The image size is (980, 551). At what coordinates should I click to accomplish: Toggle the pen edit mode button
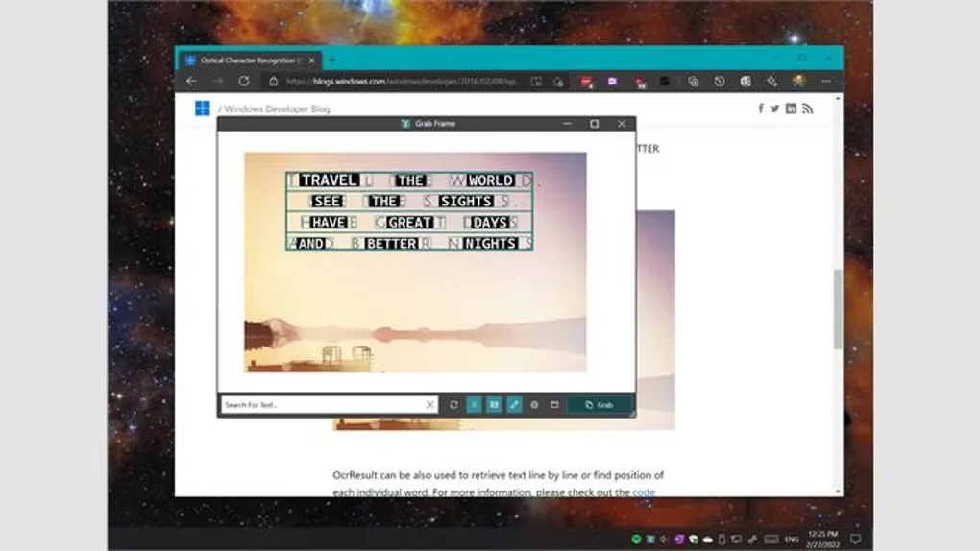point(514,405)
